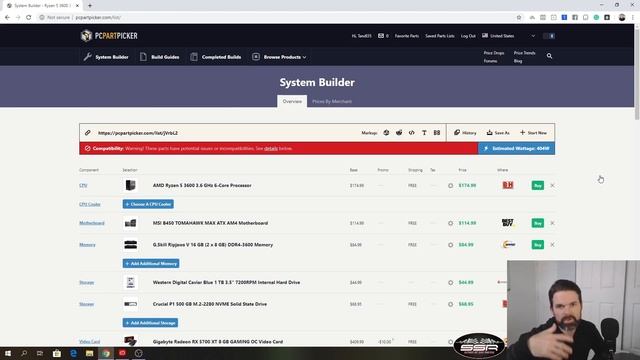Select the plain text markup icon
The height and width of the screenshot is (360, 640).
424,133
